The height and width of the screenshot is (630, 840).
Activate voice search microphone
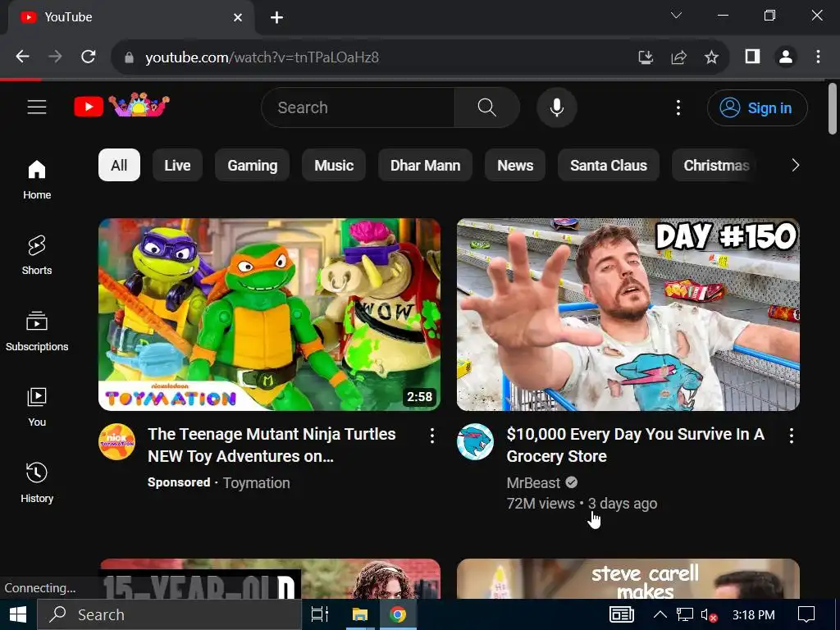tap(557, 107)
